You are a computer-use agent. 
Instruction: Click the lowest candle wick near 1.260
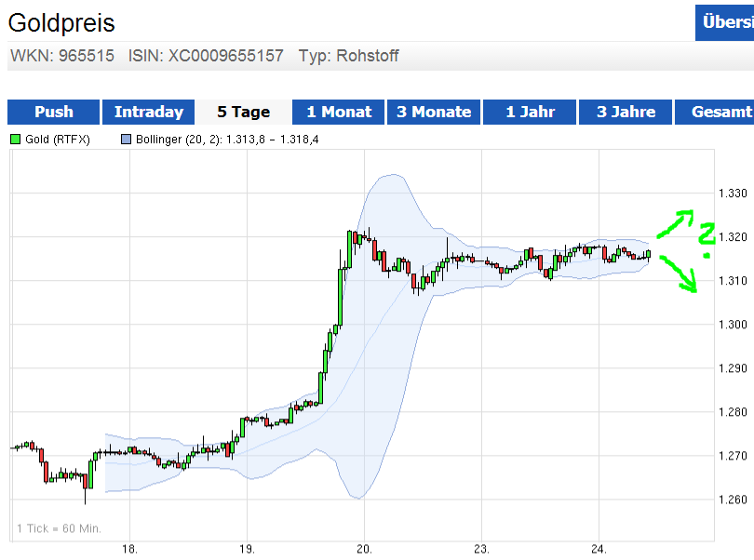pos(85,487)
